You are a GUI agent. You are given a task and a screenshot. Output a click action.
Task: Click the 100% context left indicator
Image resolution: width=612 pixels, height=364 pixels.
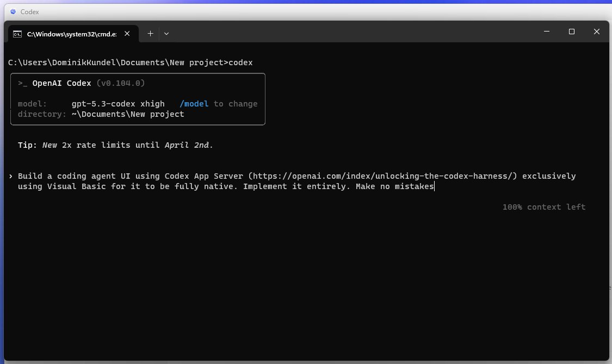click(x=543, y=206)
